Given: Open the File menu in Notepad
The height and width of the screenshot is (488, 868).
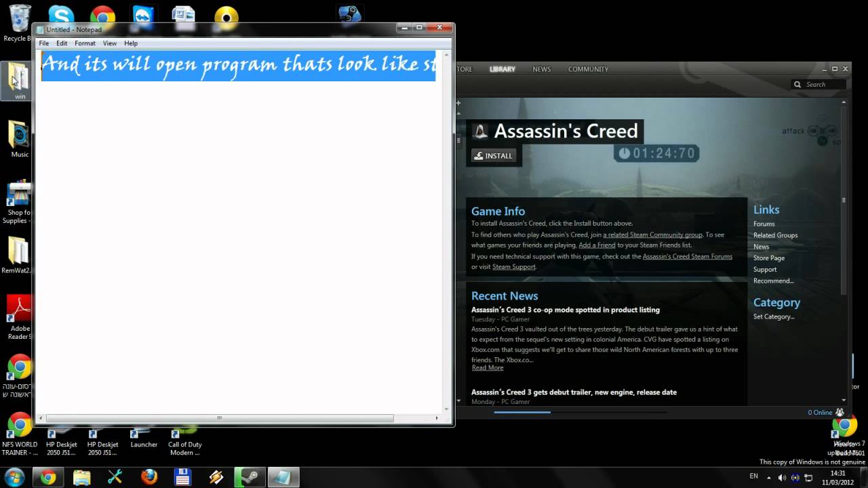Looking at the screenshot, I should 44,43.
